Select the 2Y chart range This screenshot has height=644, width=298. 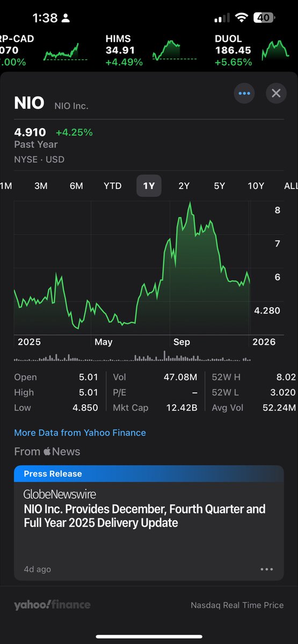(184, 186)
